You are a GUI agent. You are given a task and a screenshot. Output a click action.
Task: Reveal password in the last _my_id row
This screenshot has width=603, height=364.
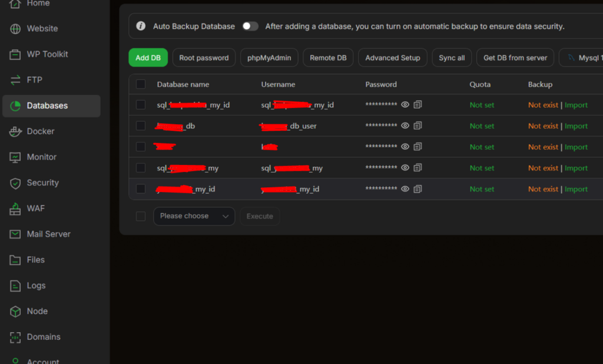tap(405, 189)
